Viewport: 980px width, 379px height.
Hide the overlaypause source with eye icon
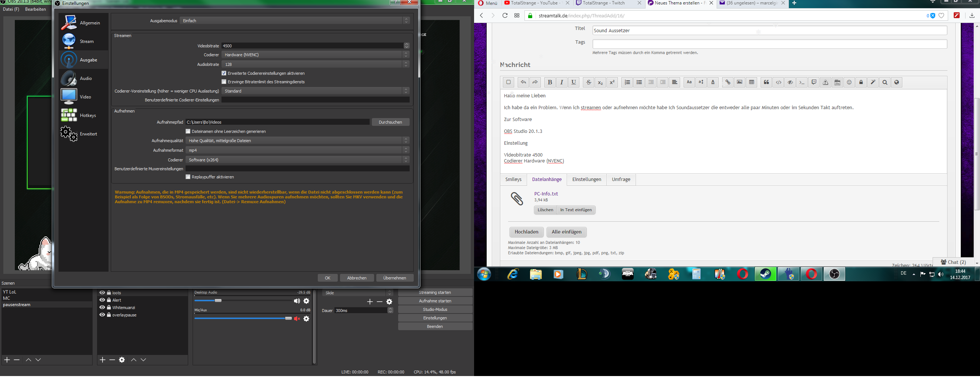[x=102, y=315]
